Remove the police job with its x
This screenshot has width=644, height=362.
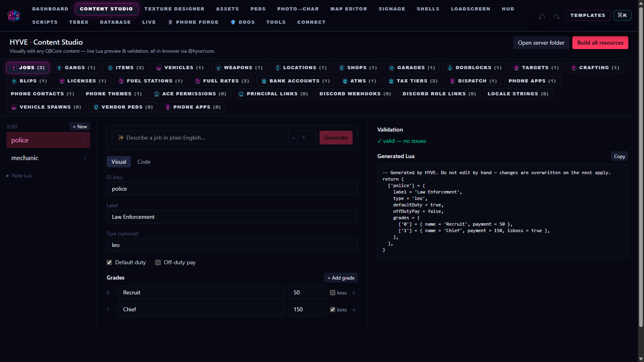point(85,140)
